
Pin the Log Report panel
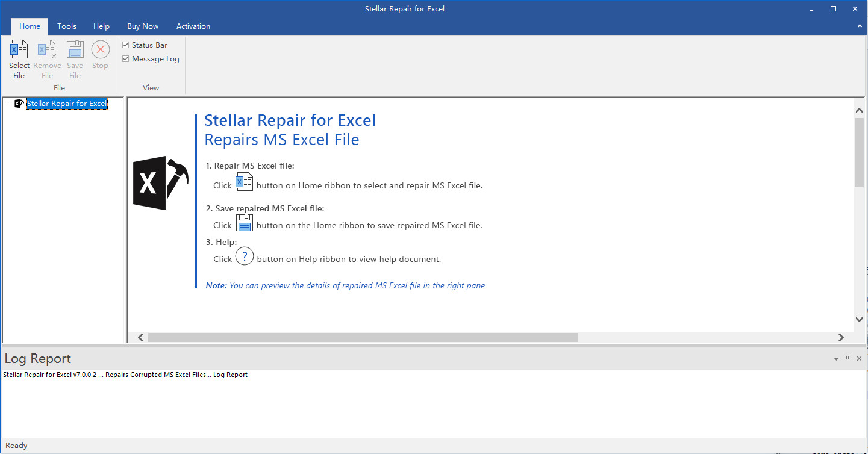(x=848, y=358)
